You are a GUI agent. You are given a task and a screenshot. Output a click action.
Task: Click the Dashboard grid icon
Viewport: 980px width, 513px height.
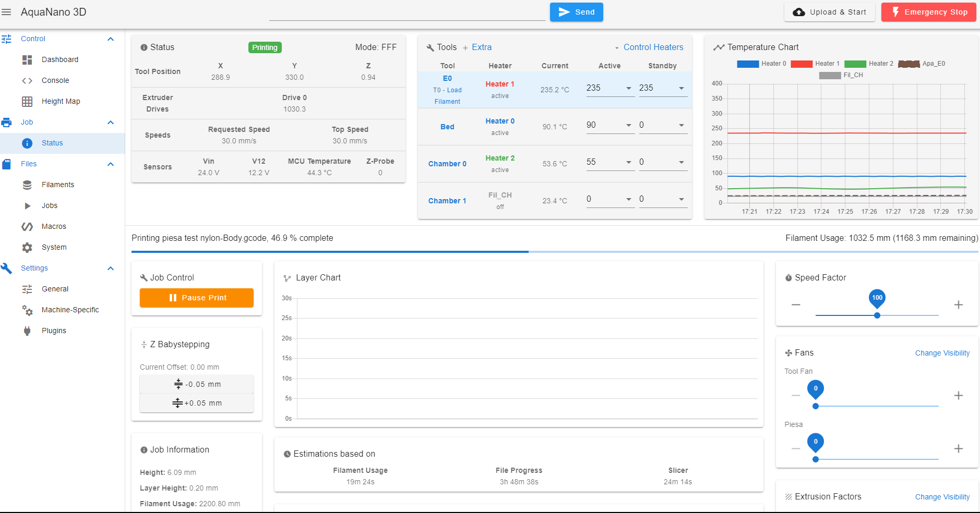pyautogui.click(x=27, y=60)
